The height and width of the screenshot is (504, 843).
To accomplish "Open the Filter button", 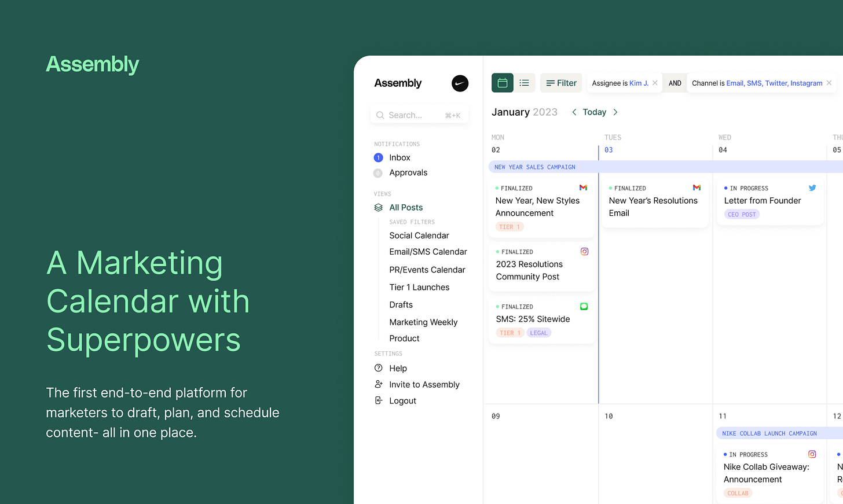I will 561,83.
